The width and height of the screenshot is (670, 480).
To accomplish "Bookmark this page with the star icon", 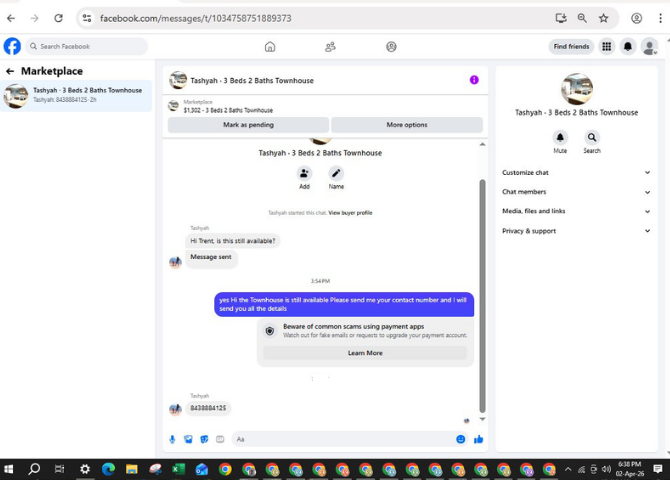I will click(x=603, y=18).
